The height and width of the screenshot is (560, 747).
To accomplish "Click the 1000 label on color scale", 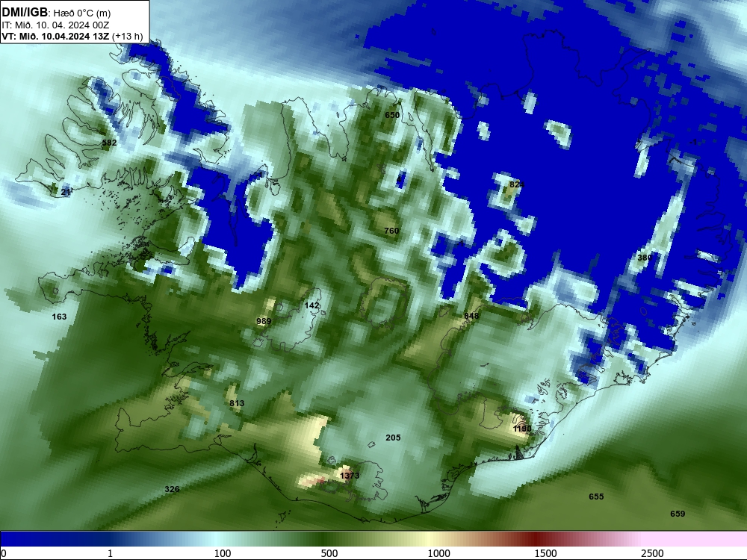I will click(438, 553).
